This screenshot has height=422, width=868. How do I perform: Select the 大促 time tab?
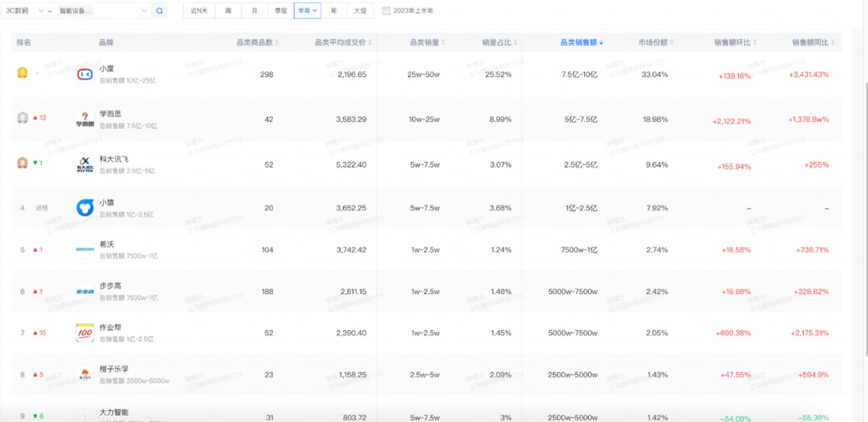(360, 11)
